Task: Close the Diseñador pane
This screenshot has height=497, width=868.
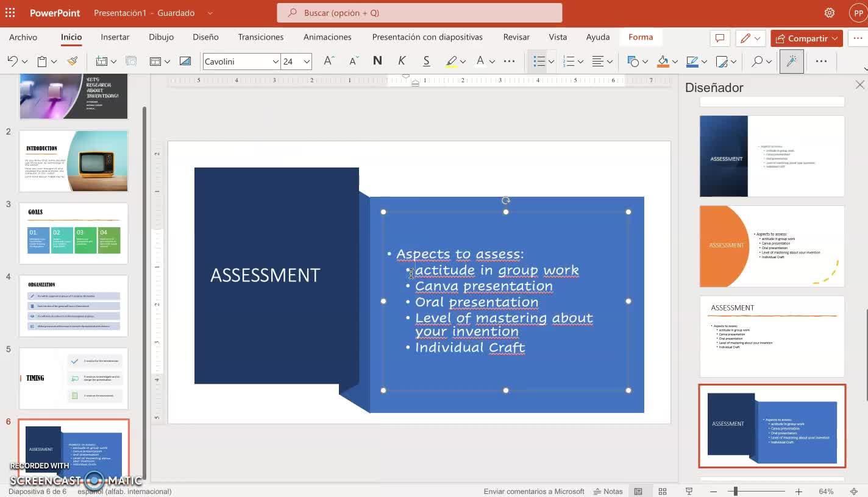Action: tap(859, 85)
